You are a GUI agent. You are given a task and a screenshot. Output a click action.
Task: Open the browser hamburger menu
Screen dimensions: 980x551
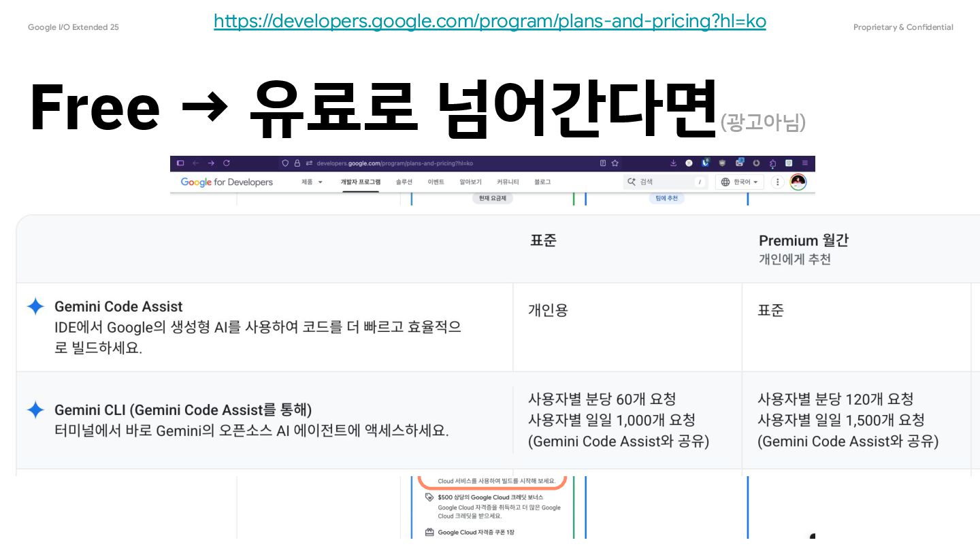[805, 163]
